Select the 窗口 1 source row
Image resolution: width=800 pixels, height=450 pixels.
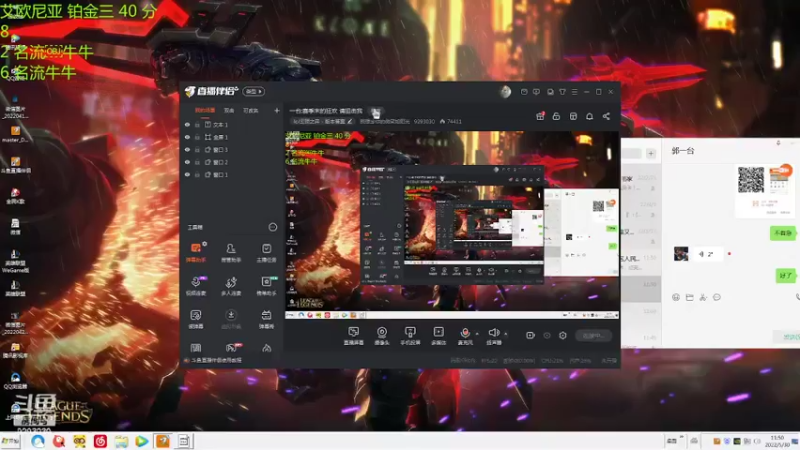pyautogui.click(x=232, y=174)
